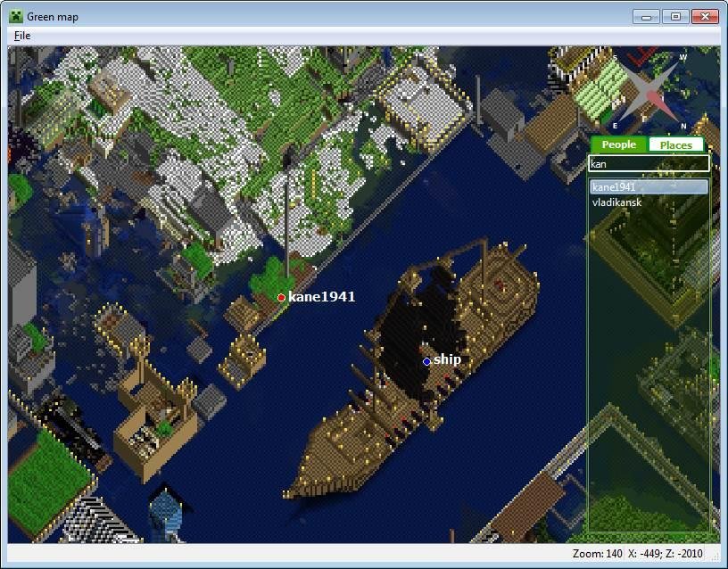Open the File menu
Image resolution: width=728 pixels, height=569 pixels.
[22, 36]
